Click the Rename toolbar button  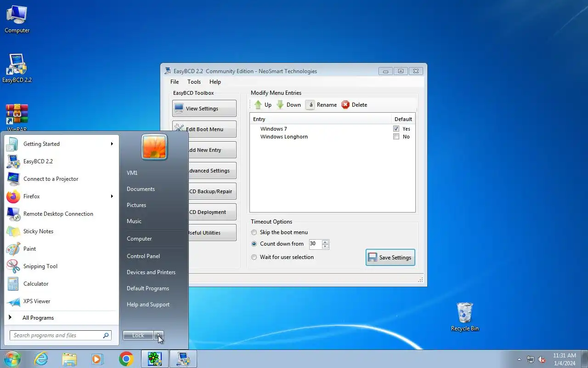321,105
